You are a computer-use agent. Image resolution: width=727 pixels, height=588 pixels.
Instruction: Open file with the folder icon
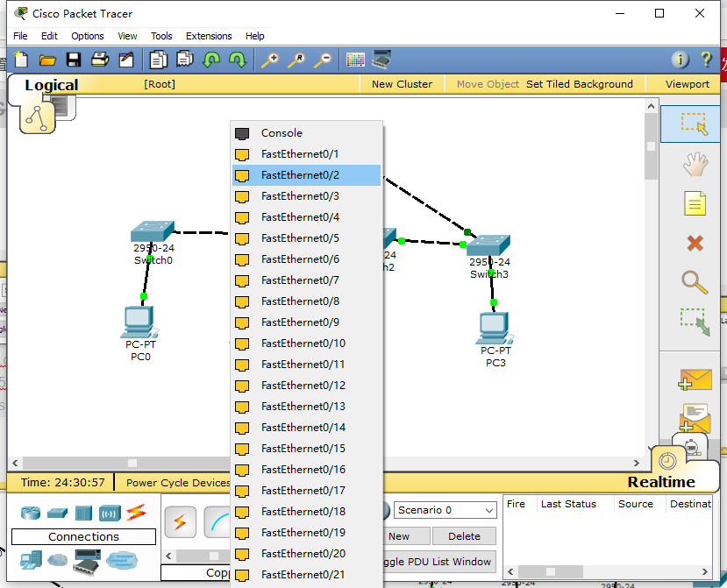coord(47,60)
